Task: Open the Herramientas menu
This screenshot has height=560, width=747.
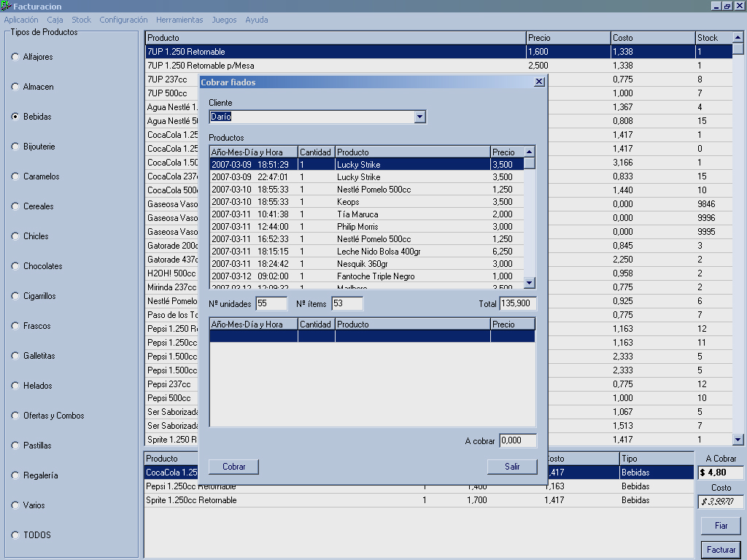Action: pyautogui.click(x=179, y=20)
